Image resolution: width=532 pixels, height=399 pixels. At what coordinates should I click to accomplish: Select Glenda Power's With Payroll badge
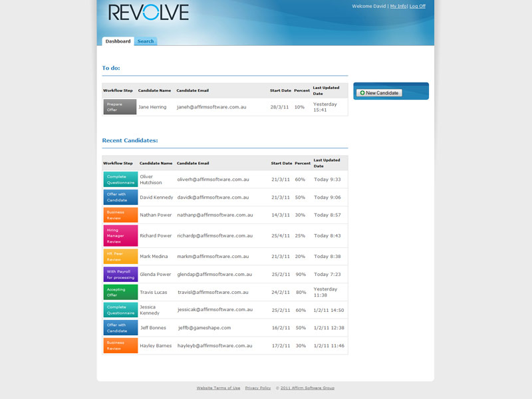click(x=120, y=274)
